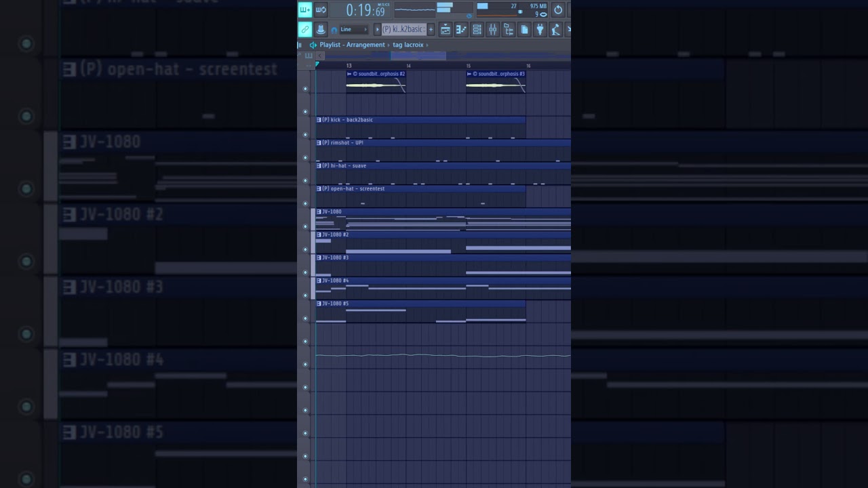Screen dimensions: 868x488
Task: Add a new pattern with plus button
Action: tap(431, 30)
